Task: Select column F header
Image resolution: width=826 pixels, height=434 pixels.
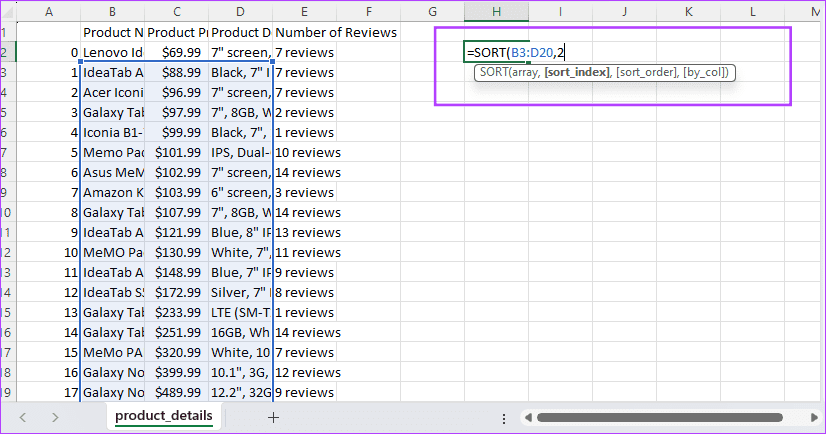Action: [369, 12]
